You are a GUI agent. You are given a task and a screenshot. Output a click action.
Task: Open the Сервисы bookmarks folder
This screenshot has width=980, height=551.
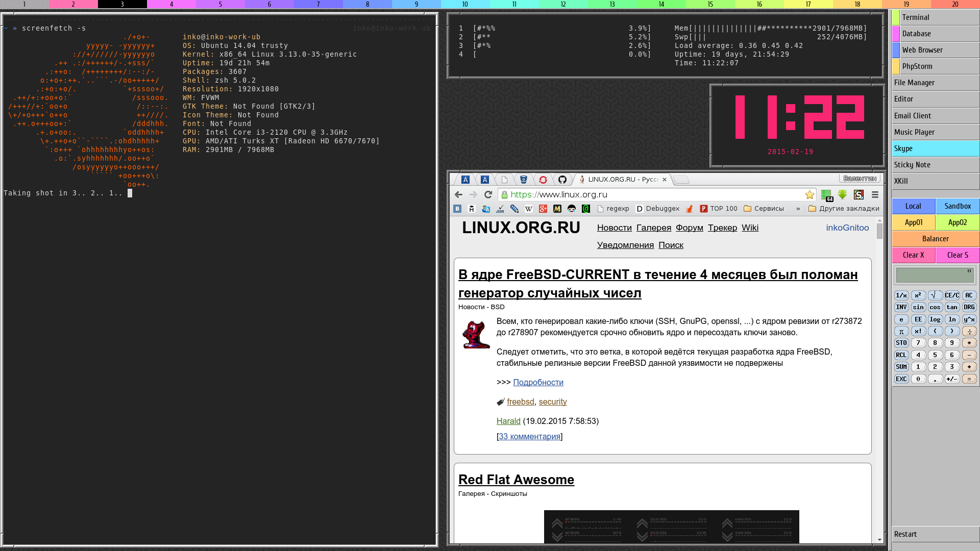pyautogui.click(x=764, y=209)
